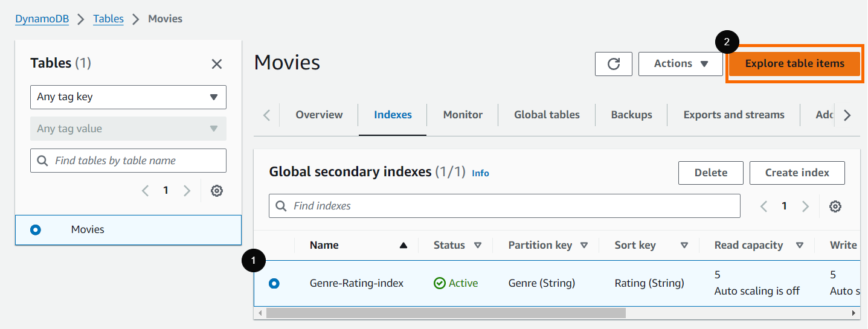Open the index list preferences gear

tap(835, 206)
